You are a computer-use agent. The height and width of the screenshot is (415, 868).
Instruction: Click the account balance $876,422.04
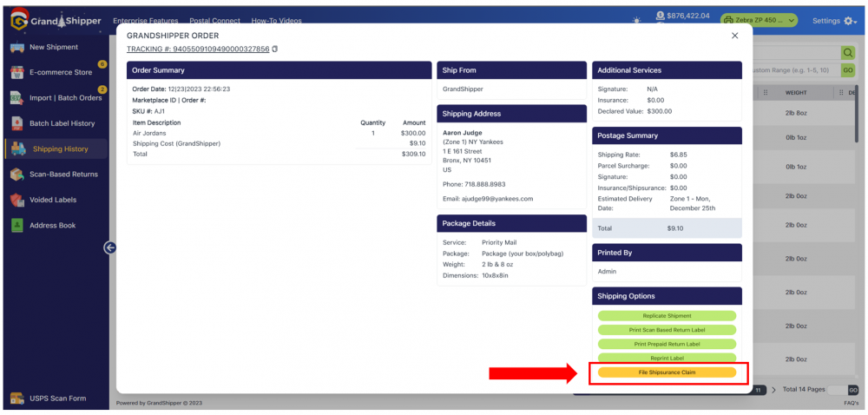click(688, 16)
